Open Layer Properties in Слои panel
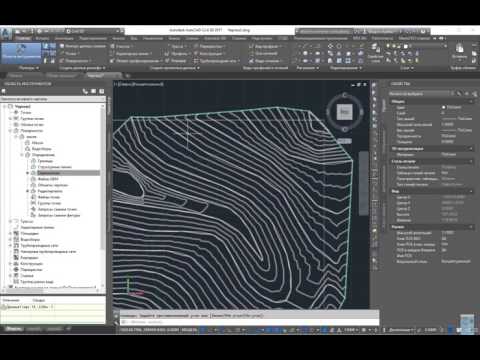 (375, 53)
